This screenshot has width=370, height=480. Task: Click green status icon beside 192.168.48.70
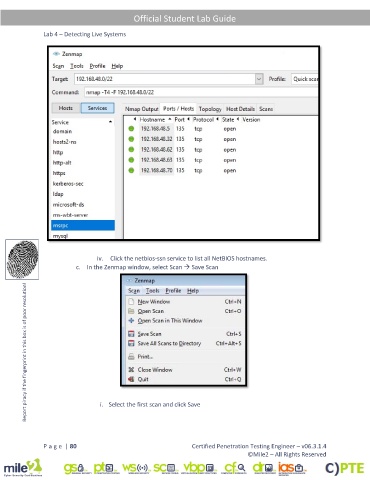131,170
